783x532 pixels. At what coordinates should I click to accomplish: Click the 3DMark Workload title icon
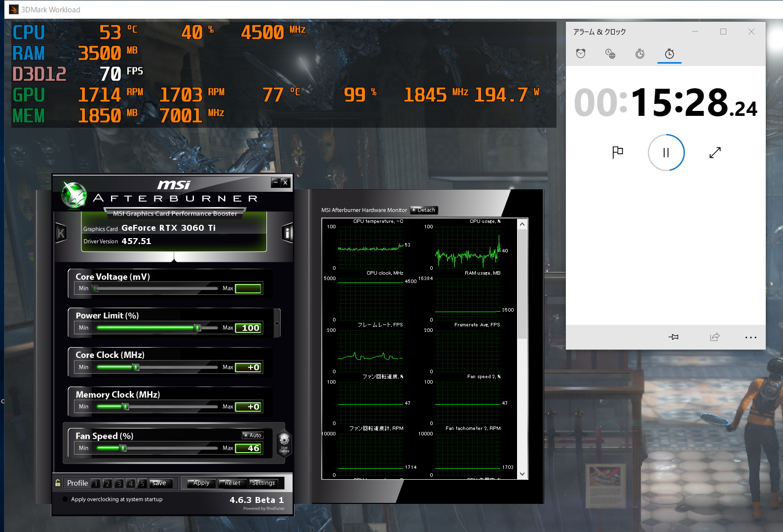(x=14, y=9)
